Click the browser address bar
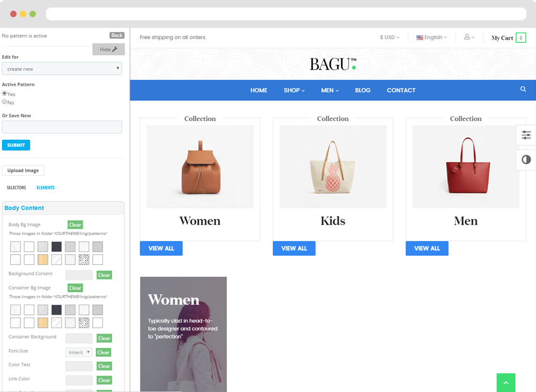The width and height of the screenshot is (536, 392). point(286,14)
